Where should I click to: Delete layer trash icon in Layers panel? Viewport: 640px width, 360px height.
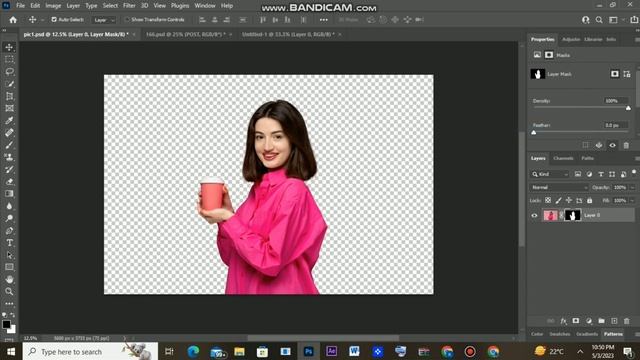pyautogui.click(x=627, y=321)
